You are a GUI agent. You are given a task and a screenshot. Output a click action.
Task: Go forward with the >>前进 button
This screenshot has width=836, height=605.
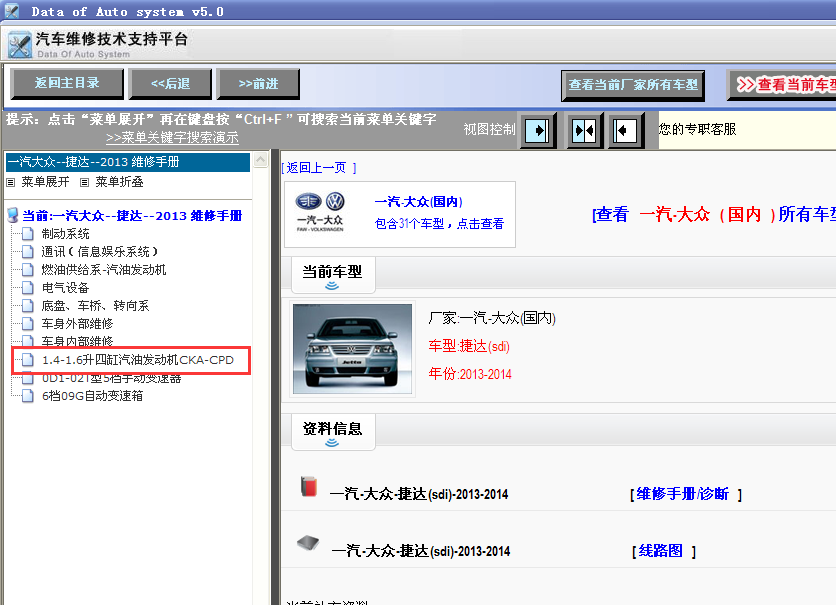pyautogui.click(x=258, y=84)
